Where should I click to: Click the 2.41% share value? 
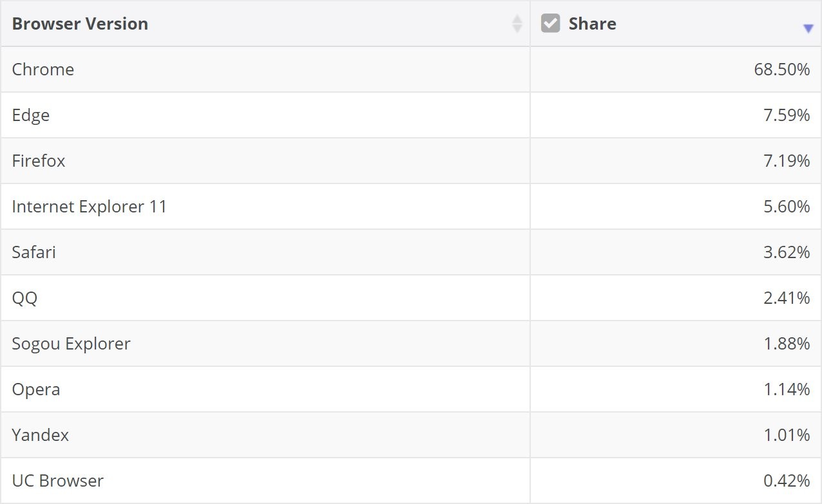(786, 298)
